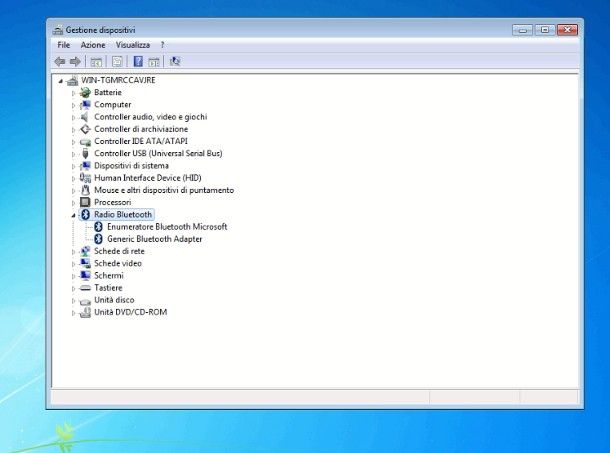The image size is (610, 453).
Task: Select the Generic Bluetooth Adapter icon
Action: (98, 239)
